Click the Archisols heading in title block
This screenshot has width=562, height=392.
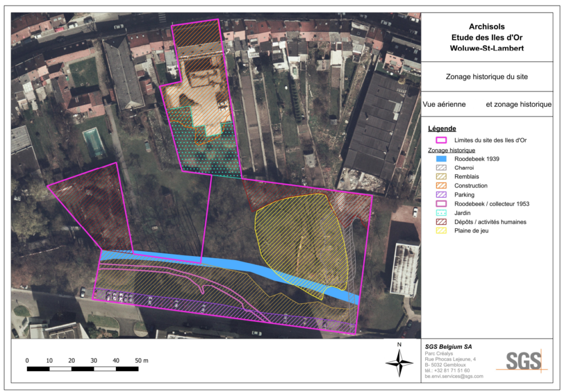486,26
